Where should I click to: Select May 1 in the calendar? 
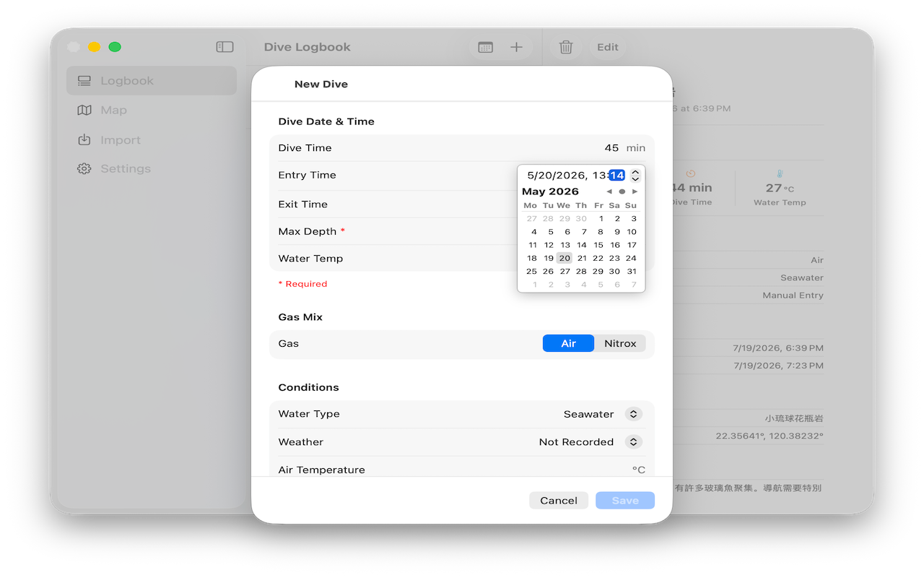(601, 218)
